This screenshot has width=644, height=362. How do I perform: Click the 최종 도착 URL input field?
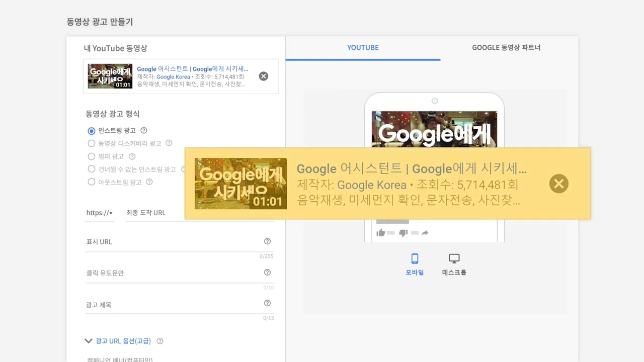[200, 213]
